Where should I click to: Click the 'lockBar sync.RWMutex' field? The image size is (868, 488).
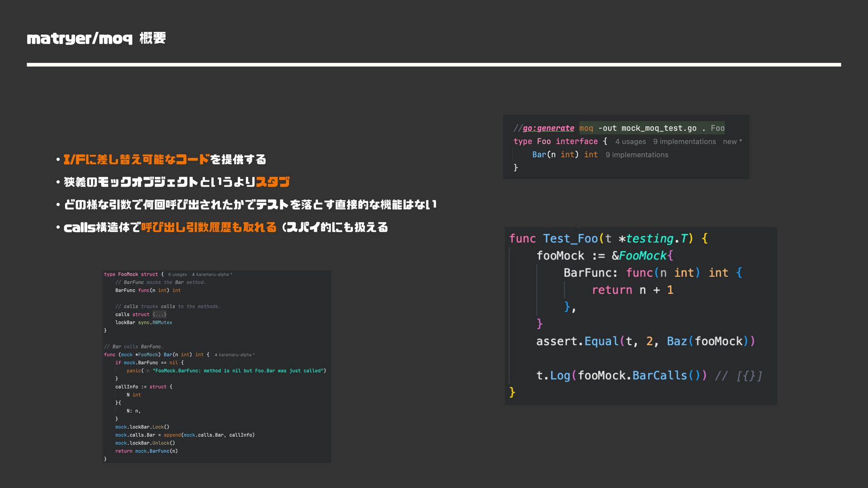click(x=144, y=323)
